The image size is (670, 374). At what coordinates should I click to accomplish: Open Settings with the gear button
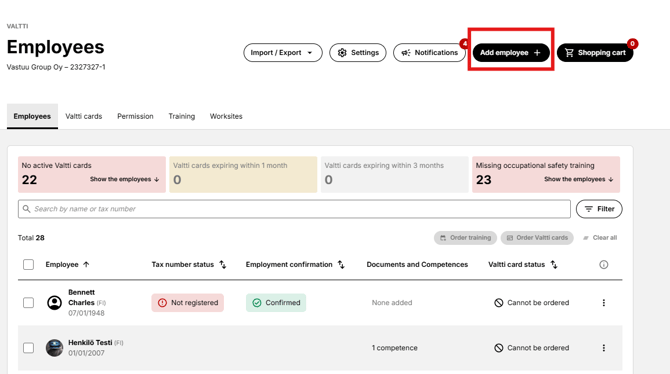point(358,53)
